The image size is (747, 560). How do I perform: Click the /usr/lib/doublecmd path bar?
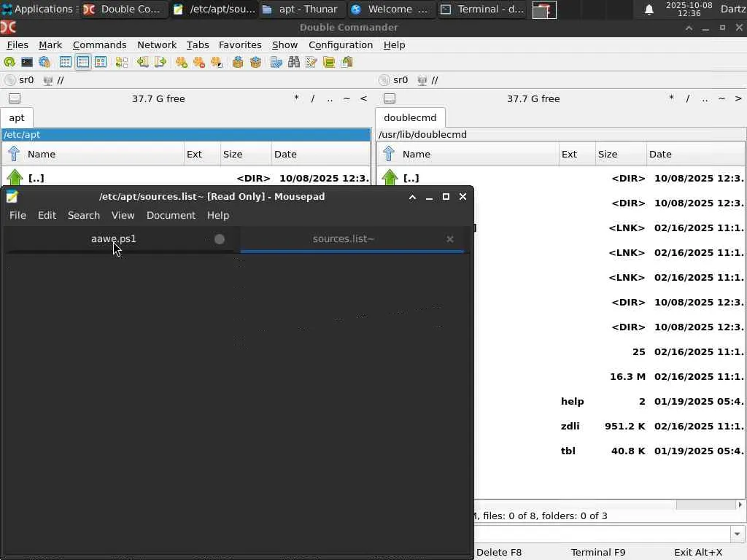(x=561, y=135)
